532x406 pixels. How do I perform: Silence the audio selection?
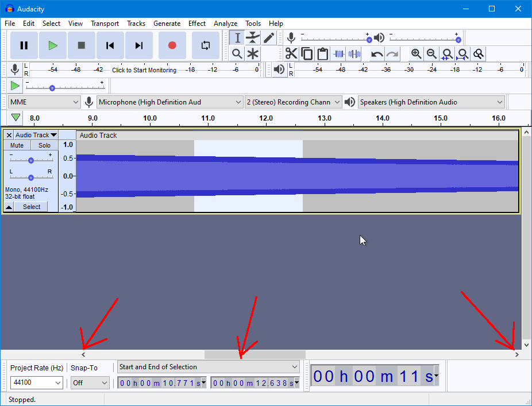[354, 54]
